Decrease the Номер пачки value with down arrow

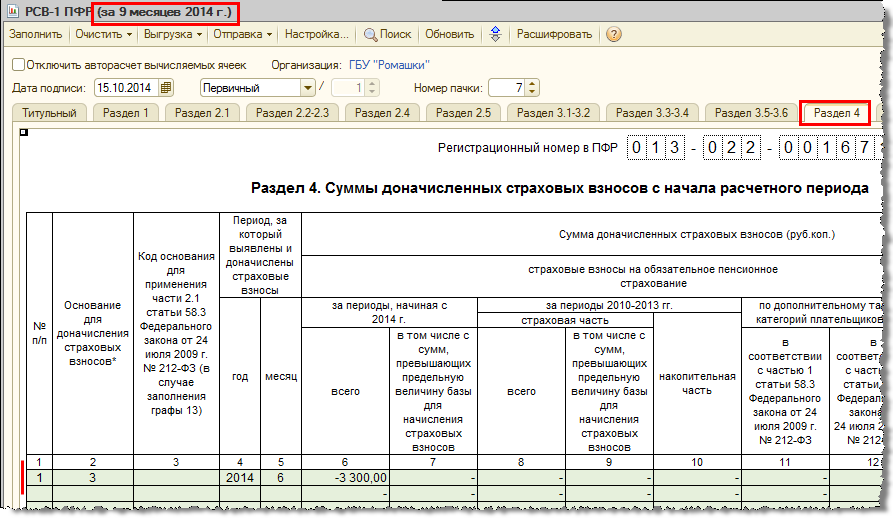coord(532,92)
